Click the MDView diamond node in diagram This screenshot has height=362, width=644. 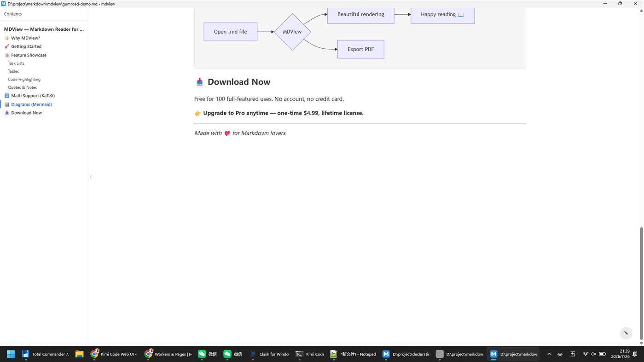pos(292,32)
